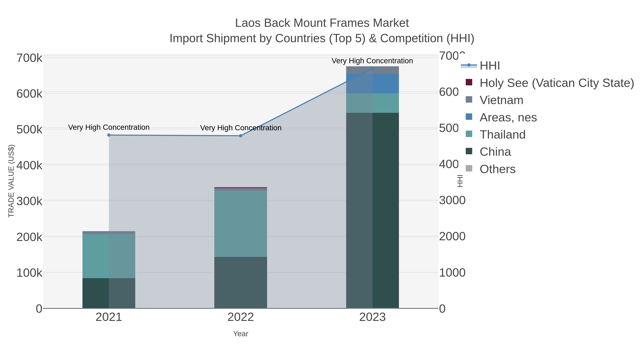Click the 3000 right axis tick label
The width and height of the screenshot is (644, 362).
coord(452,200)
